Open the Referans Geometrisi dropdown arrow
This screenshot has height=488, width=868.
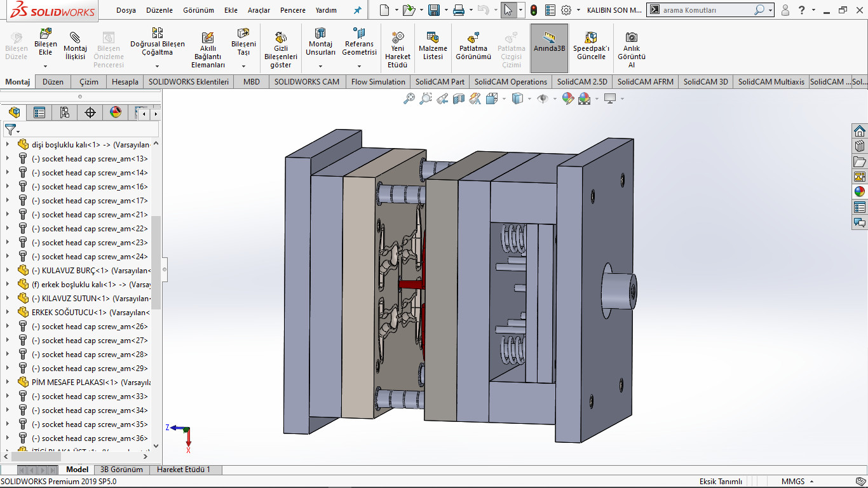pos(359,66)
